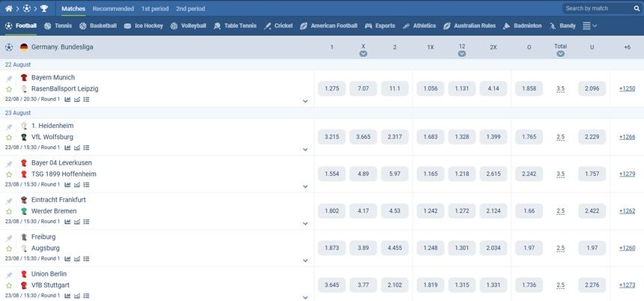Open +1273 markets for Union Berlin match
The width and height of the screenshot is (644, 301).
coord(628,285)
